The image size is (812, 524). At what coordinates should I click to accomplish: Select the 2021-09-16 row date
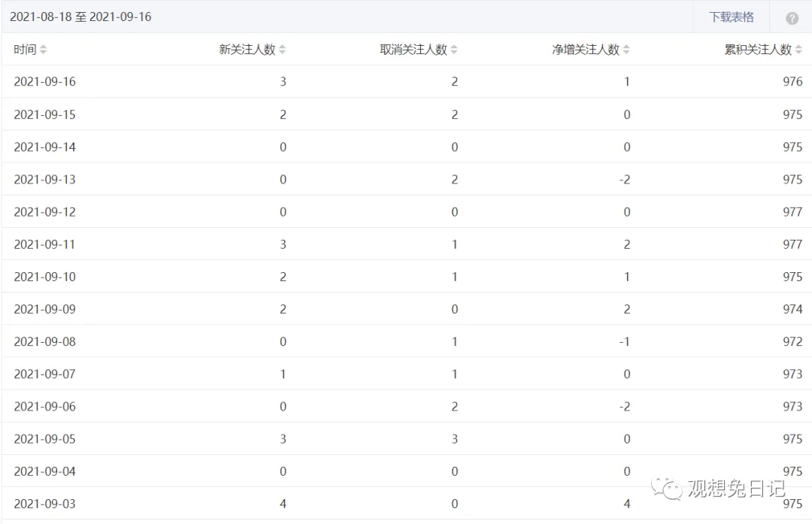click(45, 82)
